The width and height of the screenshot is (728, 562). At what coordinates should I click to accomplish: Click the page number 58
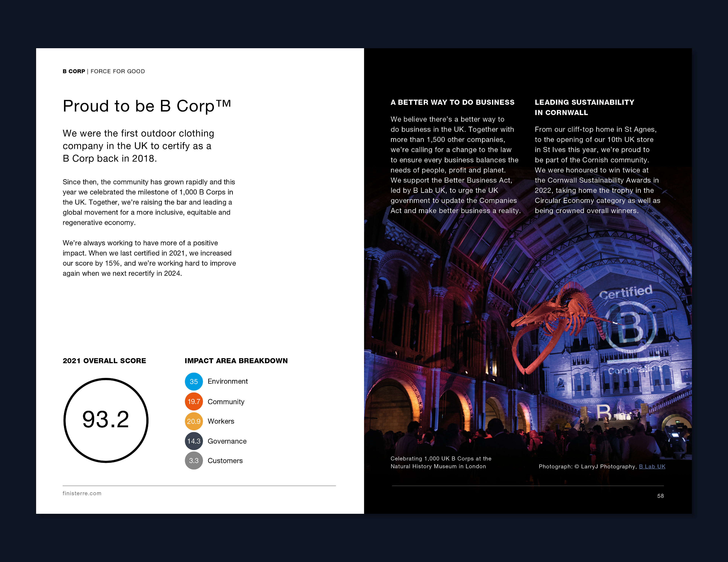tap(660, 496)
